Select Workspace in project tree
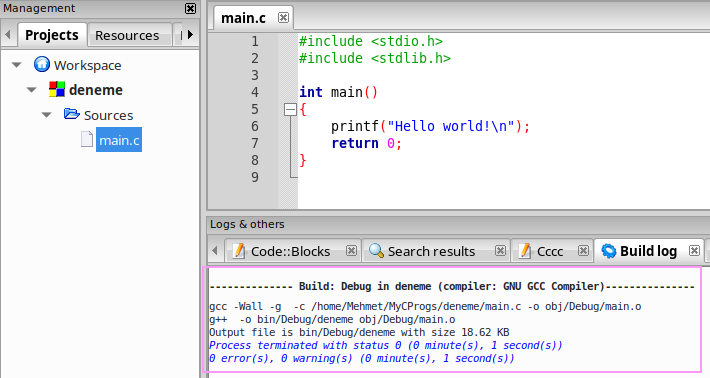 click(x=87, y=66)
